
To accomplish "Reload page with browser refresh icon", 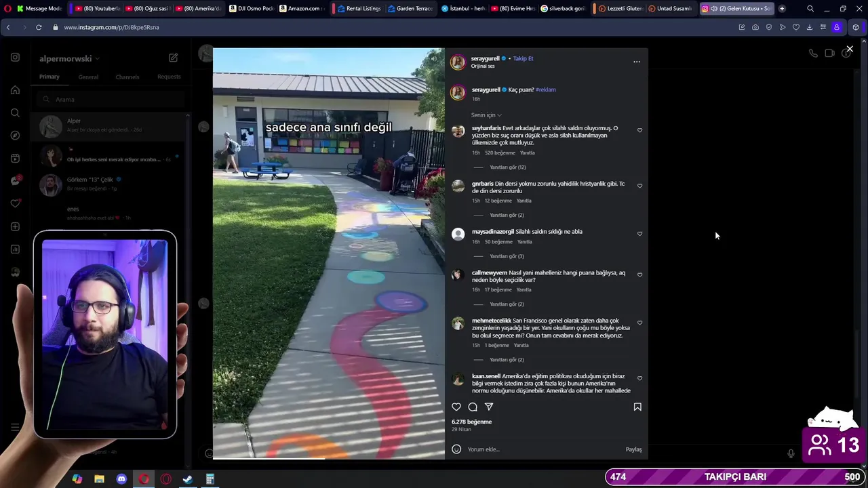I will [39, 27].
